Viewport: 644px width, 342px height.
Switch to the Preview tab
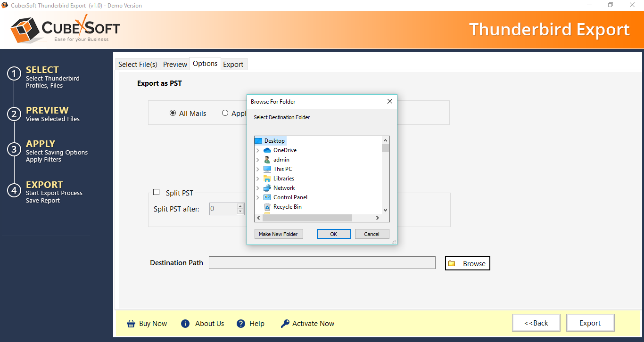pos(175,65)
